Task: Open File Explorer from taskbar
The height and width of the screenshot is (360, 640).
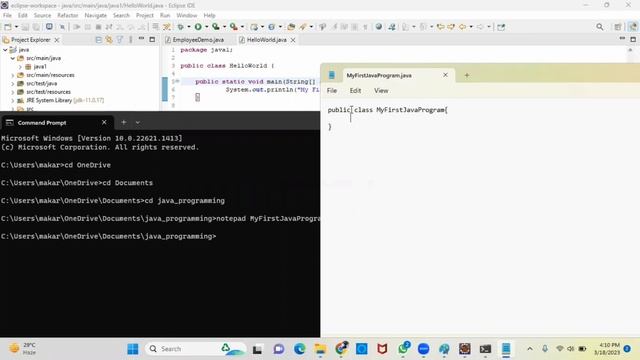Action: point(320,349)
